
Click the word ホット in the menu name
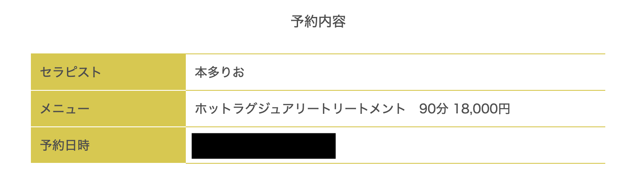[x=213, y=109]
